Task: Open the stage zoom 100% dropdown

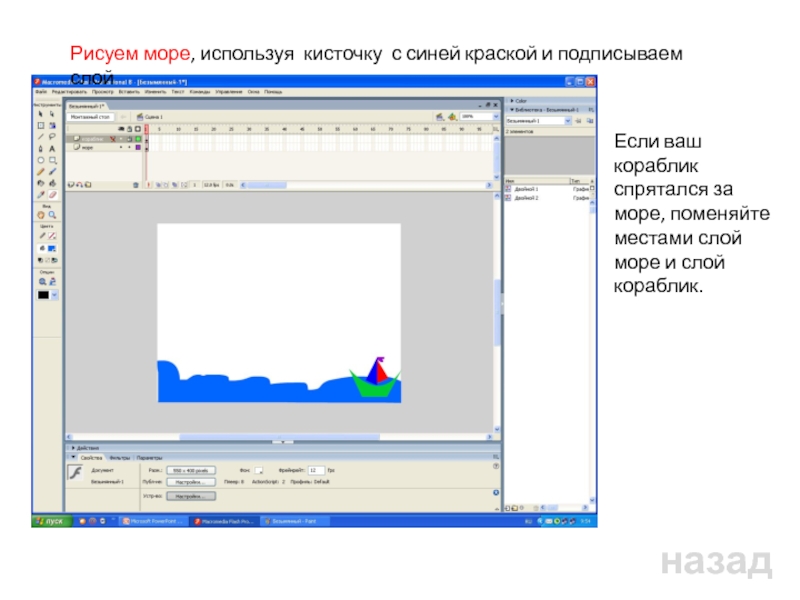Action: coord(495,117)
